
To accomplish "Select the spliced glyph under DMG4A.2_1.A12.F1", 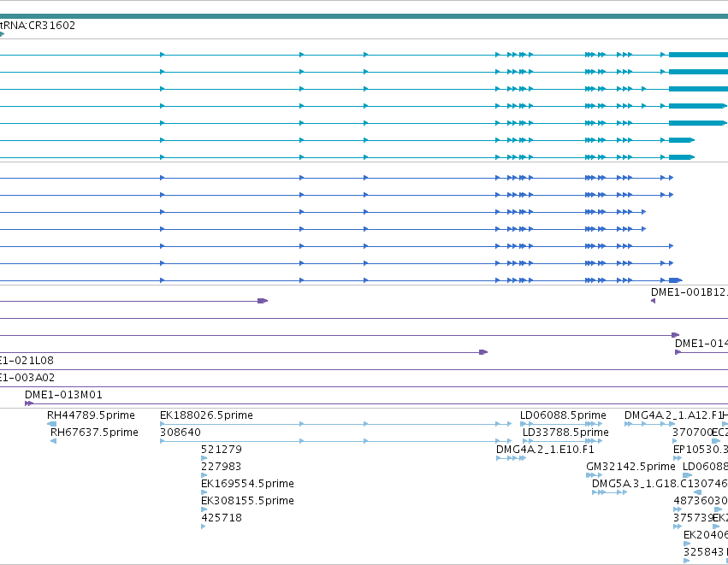I will (x=649, y=424).
